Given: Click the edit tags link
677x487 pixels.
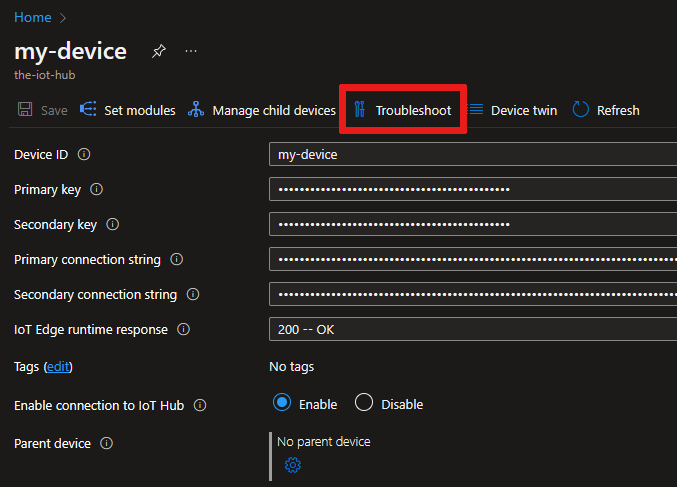Looking at the screenshot, I should tap(58, 367).
